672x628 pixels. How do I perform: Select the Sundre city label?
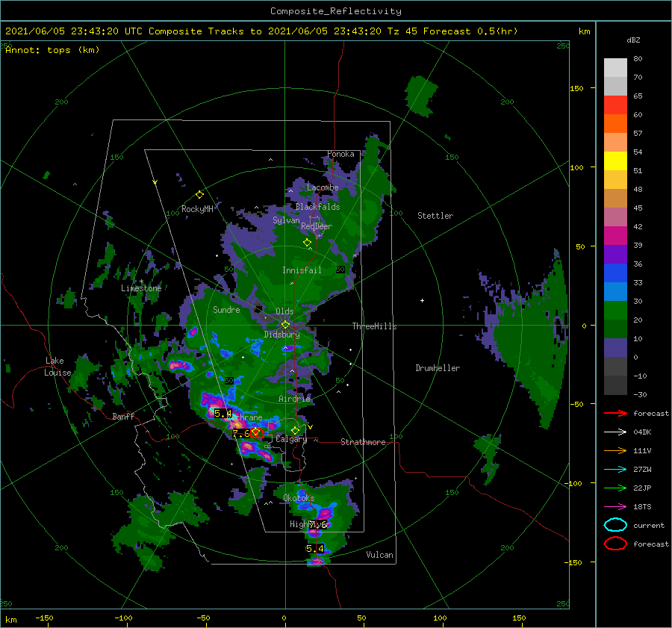coord(226,309)
